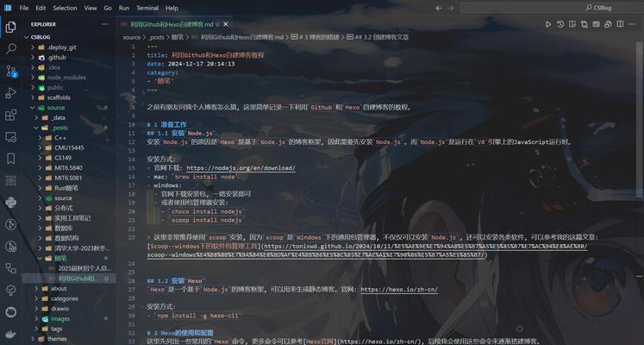Open Explorer Views and More Actions ellipsis
This screenshot has height=345, width=644.
coord(105,24)
